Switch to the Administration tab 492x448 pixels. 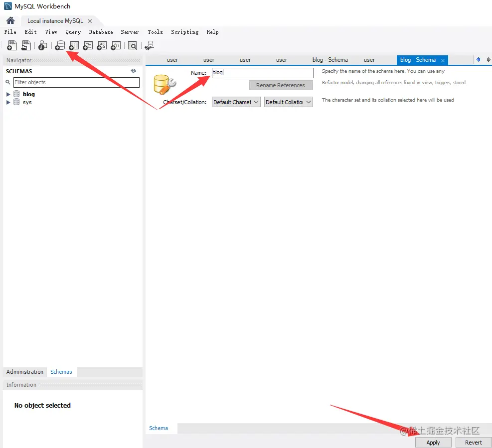pyautogui.click(x=25, y=372)
